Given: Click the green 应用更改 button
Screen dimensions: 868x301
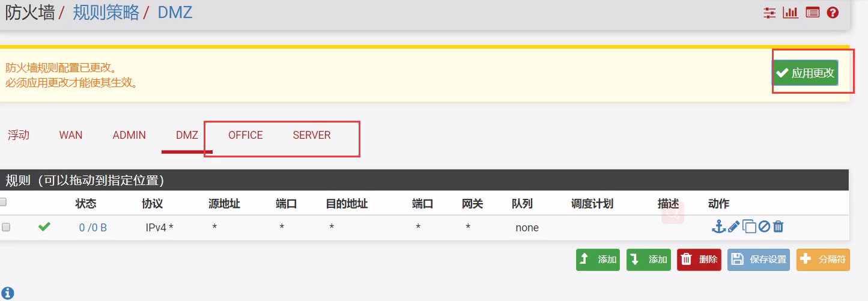Looking at the screenshot, I should pos(805,73).
